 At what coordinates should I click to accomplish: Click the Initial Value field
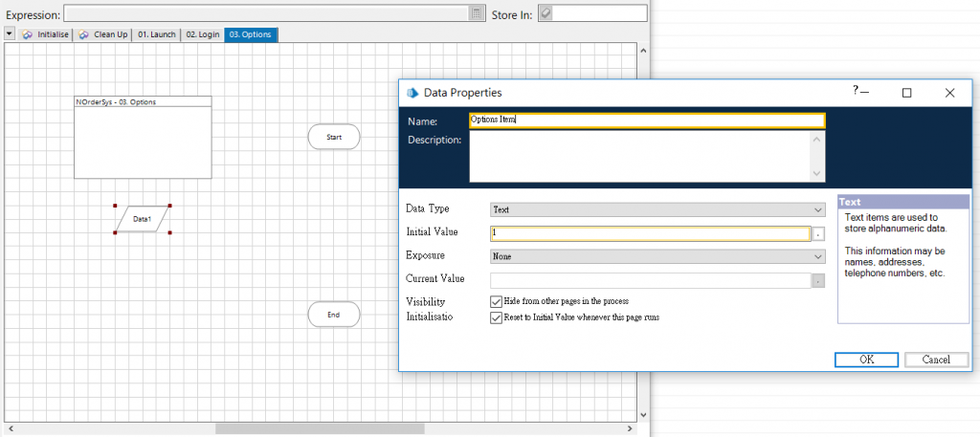[x=650, y=233]
